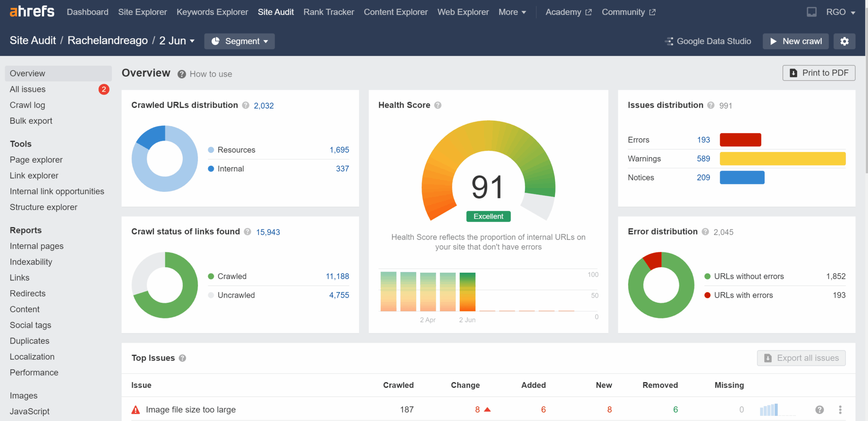The width and height of the screenshot is (868, 421).
Task: Open Community external link
Action: pos(629,12)
